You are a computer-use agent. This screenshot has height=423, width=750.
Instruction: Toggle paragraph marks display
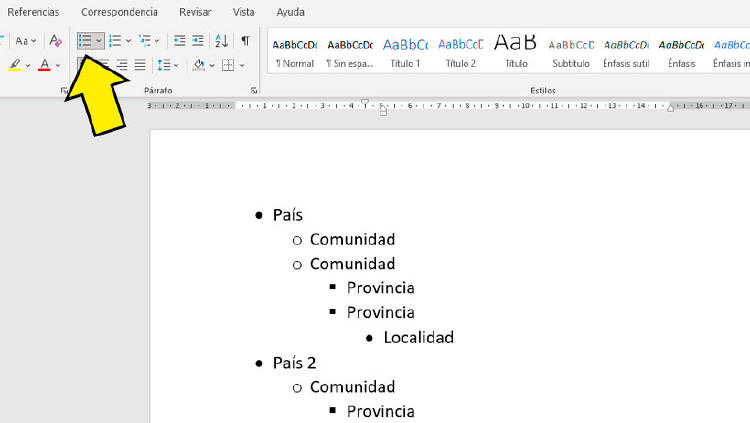[x=245, y=41]
